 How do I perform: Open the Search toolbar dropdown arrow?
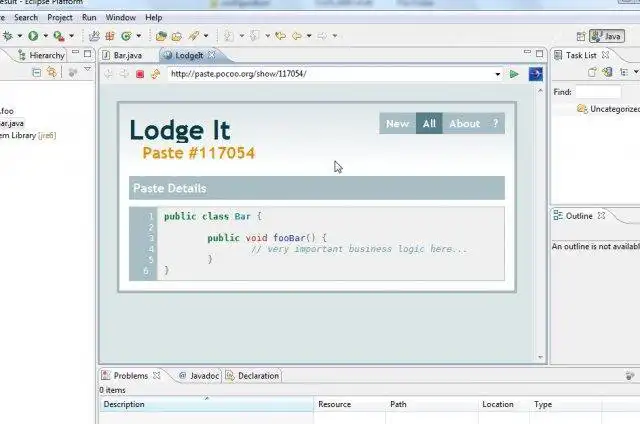tap(206, 36)
